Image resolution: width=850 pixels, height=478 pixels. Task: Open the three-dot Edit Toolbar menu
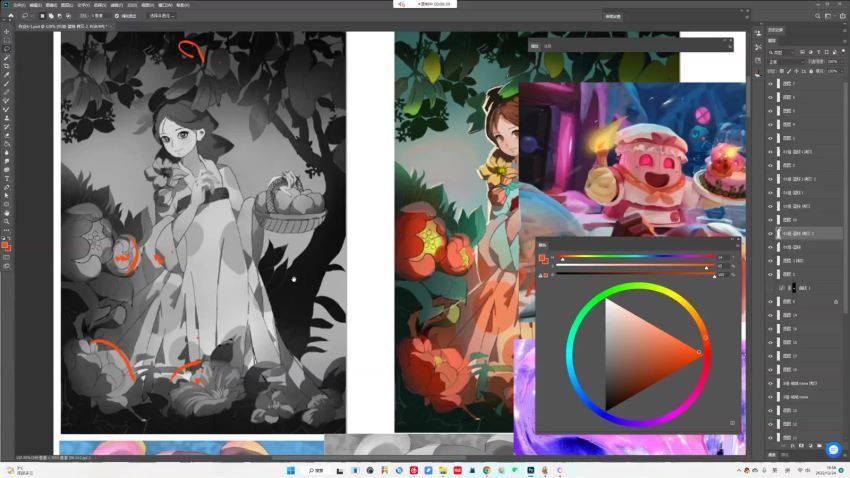coord(7,230)
